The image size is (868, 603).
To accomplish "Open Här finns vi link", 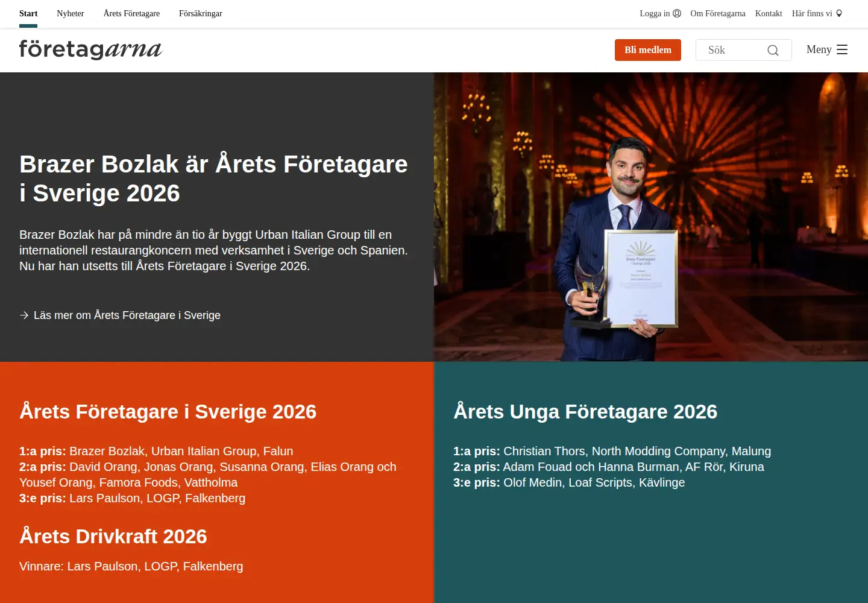I will tap(817, 13).
